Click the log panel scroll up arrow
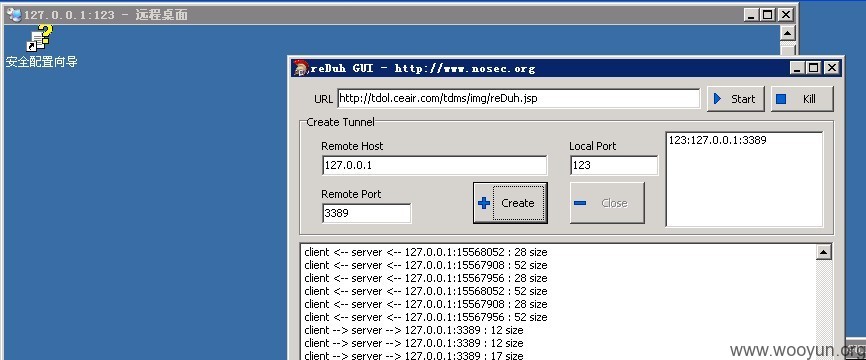866x360 pixels. click(823, 252)
